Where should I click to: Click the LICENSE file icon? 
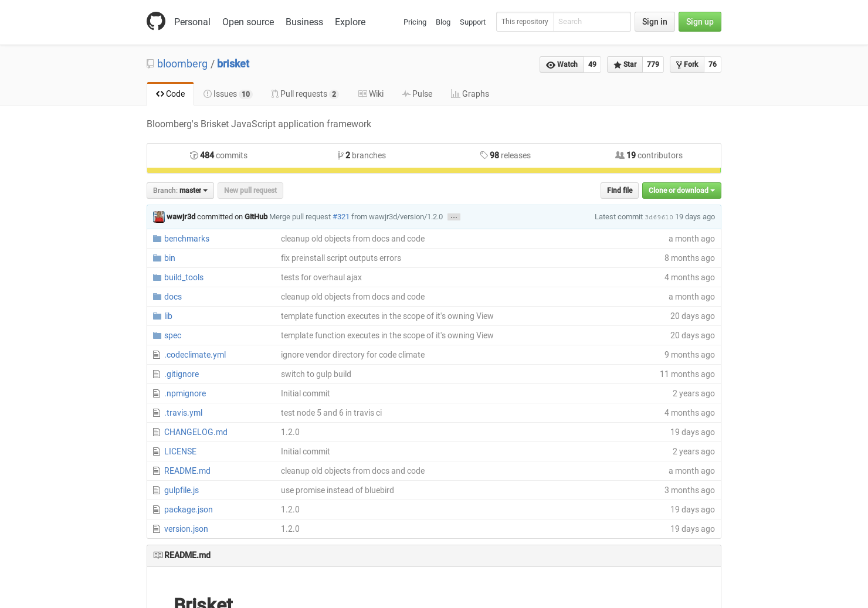157,451
